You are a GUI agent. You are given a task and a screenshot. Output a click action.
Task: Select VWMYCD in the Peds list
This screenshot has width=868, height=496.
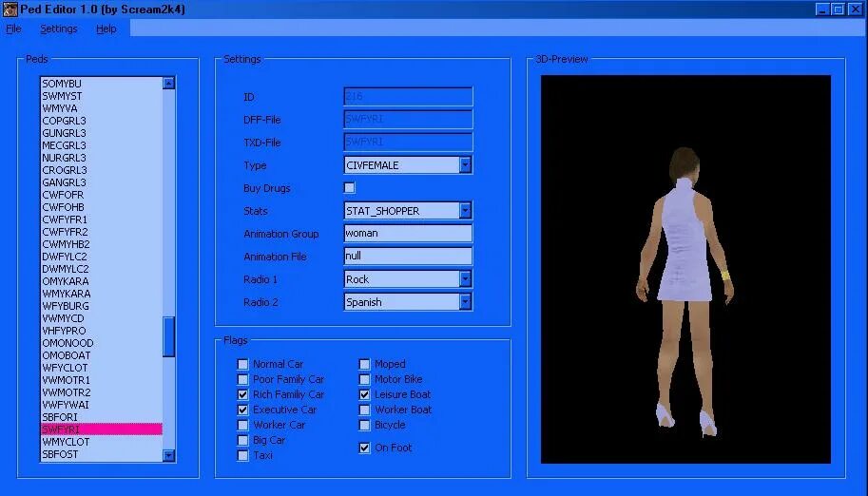102,318
